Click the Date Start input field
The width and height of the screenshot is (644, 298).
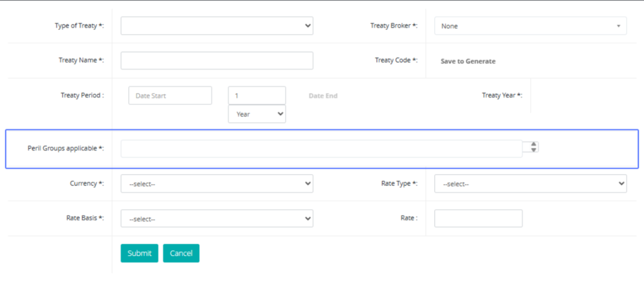(170, 95)
